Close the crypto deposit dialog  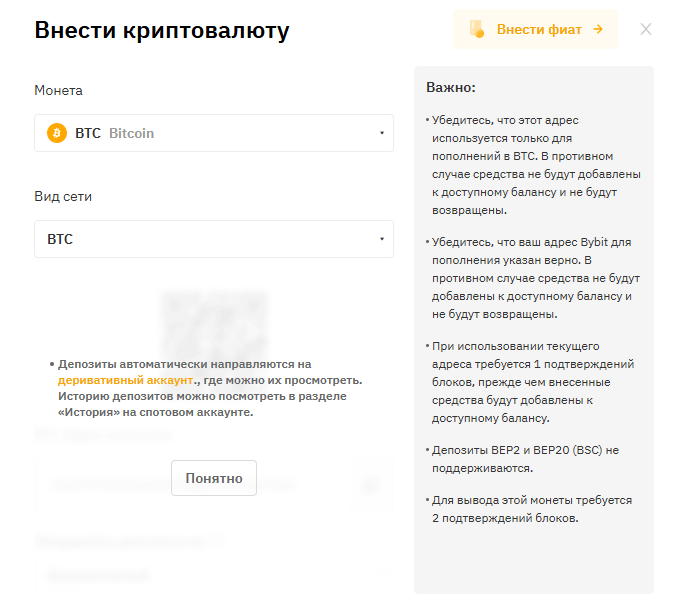646,29
